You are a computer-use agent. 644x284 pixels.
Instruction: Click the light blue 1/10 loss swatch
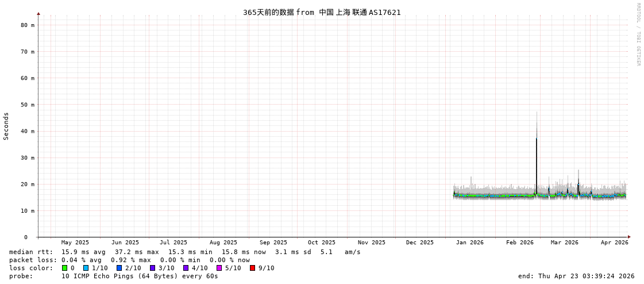pyautogui.click(x=86, y=268)
